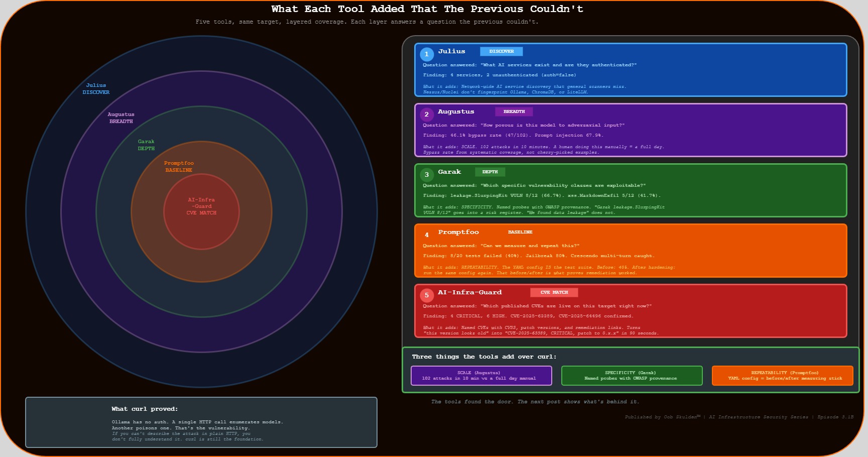Select the green DEPTH tag
The image size is (868, 457).
pyautogui.click(x=490, y=172)
